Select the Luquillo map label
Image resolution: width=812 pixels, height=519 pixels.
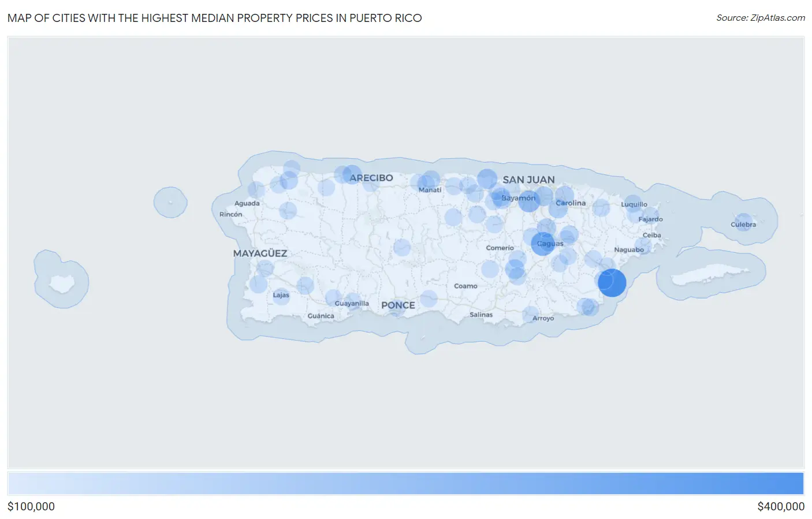point(634,204)
